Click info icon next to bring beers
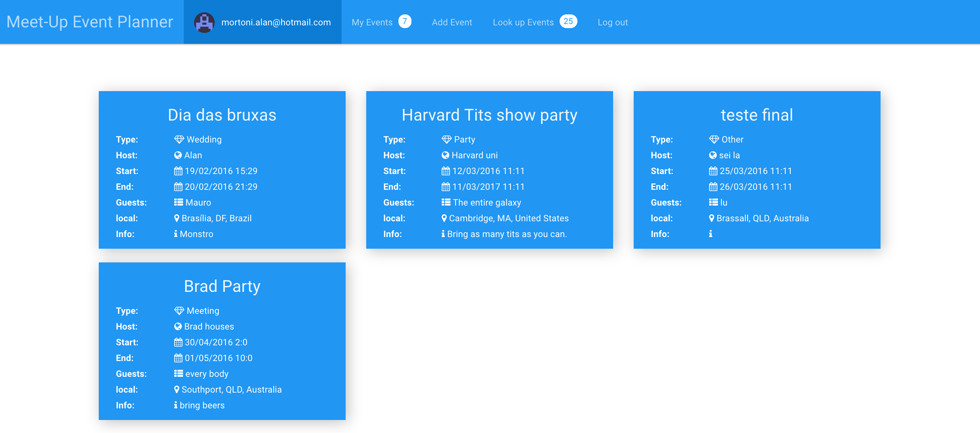This screenshot has height=433, width=980. (175, 405)
